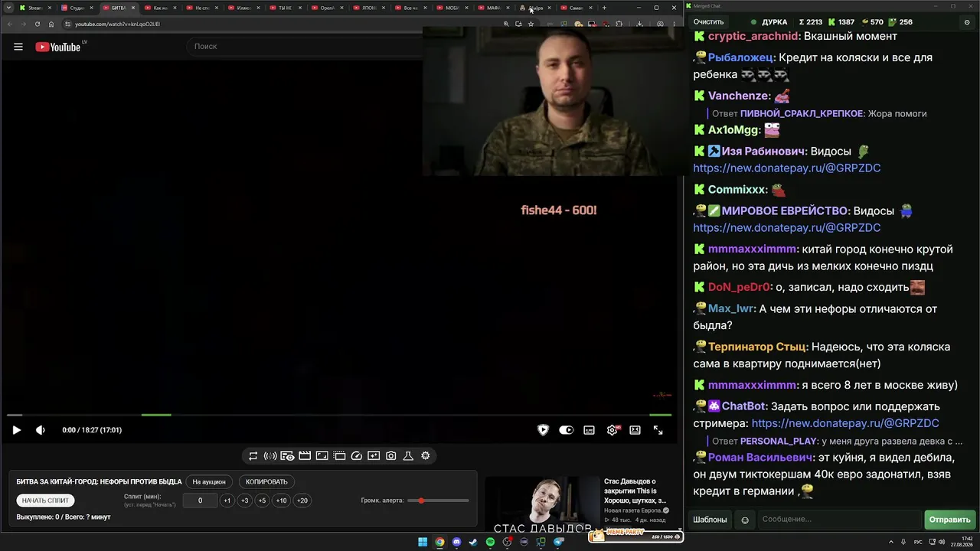Open Spotify from the taskbar
Viewport: 980px width, 551px height.
click(490, 542)
